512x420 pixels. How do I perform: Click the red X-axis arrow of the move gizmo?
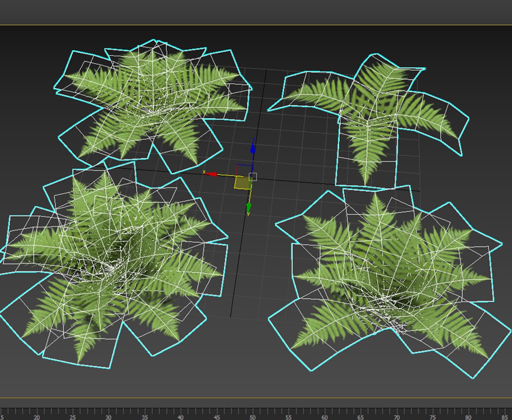tap(210, 174)
